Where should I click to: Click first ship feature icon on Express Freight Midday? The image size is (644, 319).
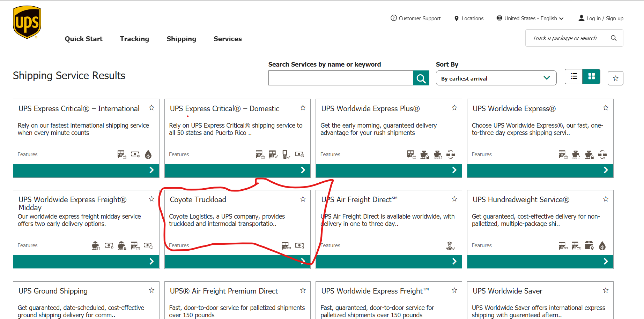pos(96,246)
